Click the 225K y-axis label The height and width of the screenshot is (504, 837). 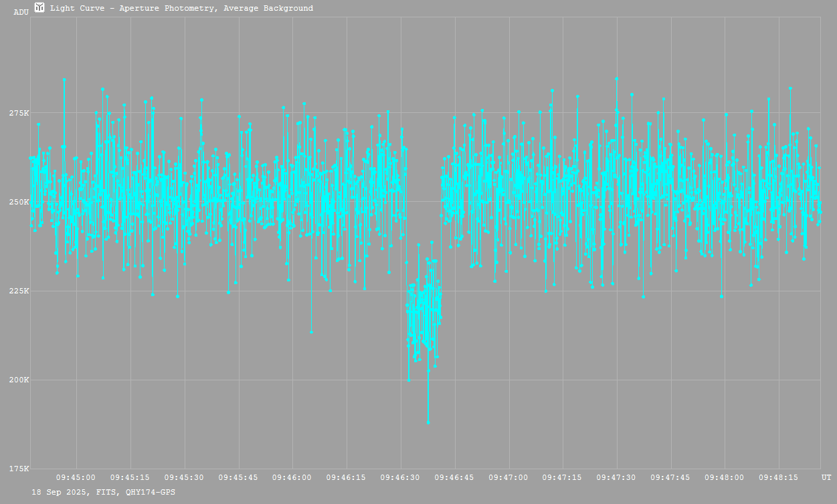pyautogui.click(x=19, y=291)
